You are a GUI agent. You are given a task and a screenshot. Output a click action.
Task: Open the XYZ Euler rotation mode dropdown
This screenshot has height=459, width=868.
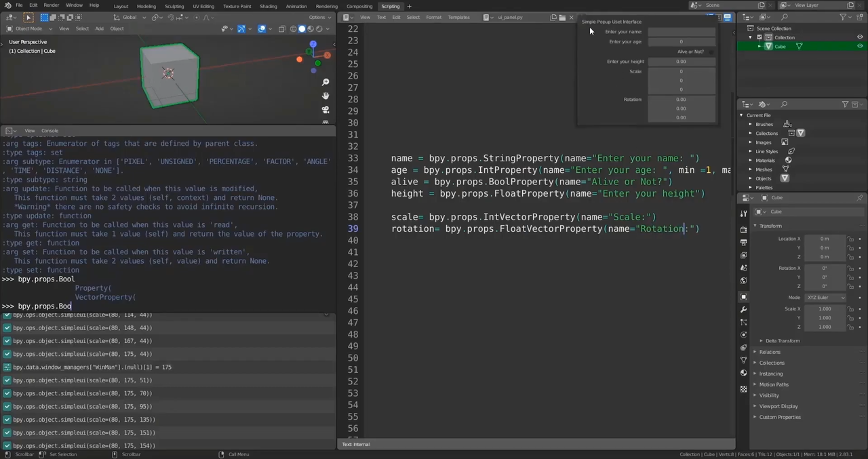pyautogui.click(x=825, y=298)
